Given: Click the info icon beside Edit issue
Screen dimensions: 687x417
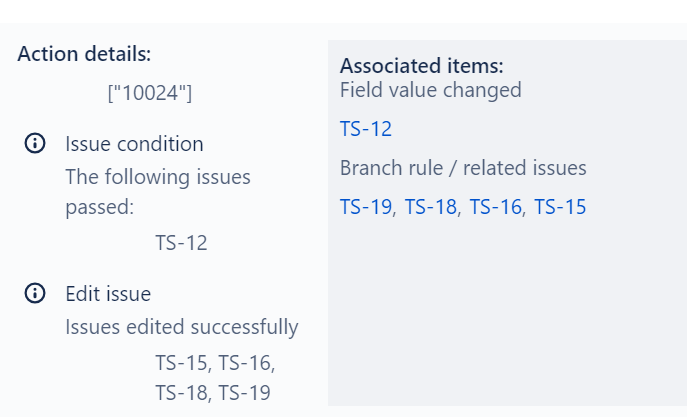Looking at the screenshot, I should pyautogui.click(x=35, y=293).
